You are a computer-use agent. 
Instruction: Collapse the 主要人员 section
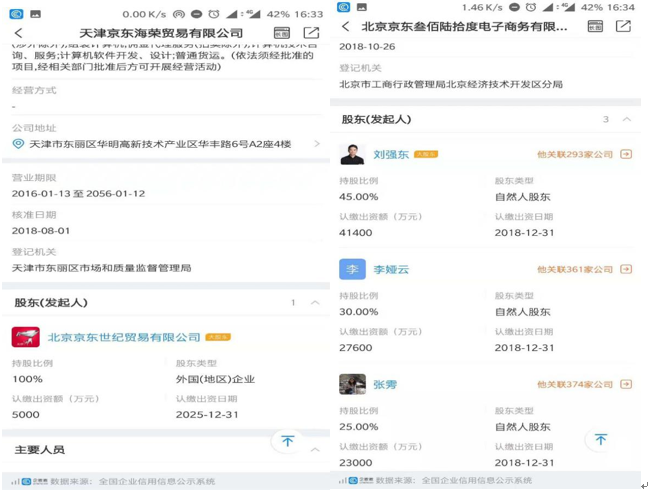tap(315, 450)
